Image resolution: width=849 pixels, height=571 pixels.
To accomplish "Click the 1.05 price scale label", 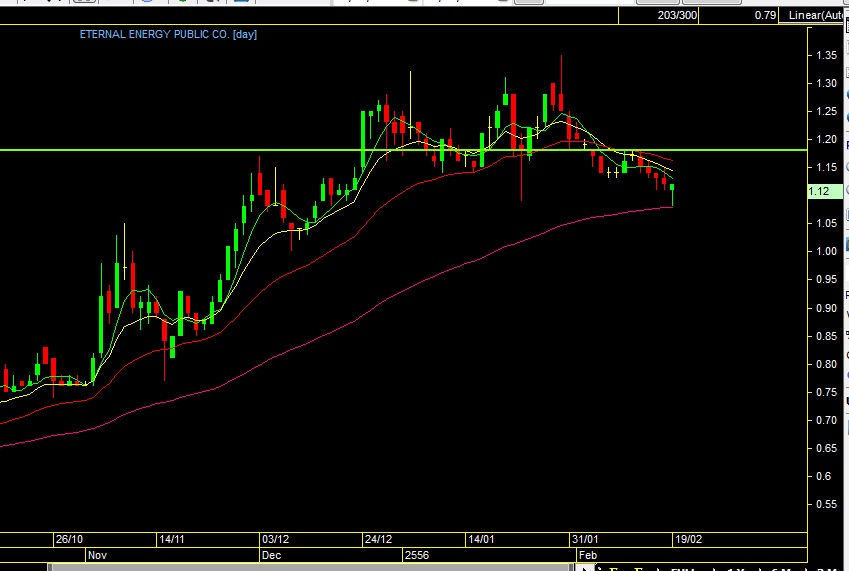I will [826, 223].
